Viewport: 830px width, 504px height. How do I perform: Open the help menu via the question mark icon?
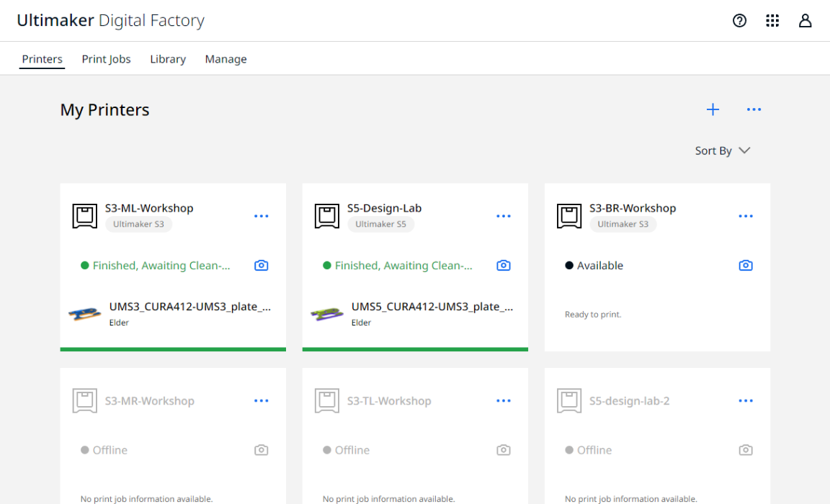click(739, 20)
